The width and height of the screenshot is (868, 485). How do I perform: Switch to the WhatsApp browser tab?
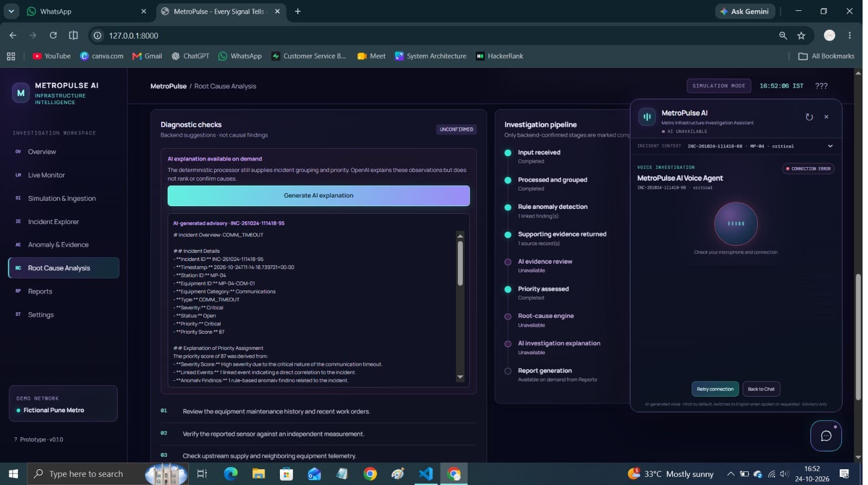click(87, 11)
